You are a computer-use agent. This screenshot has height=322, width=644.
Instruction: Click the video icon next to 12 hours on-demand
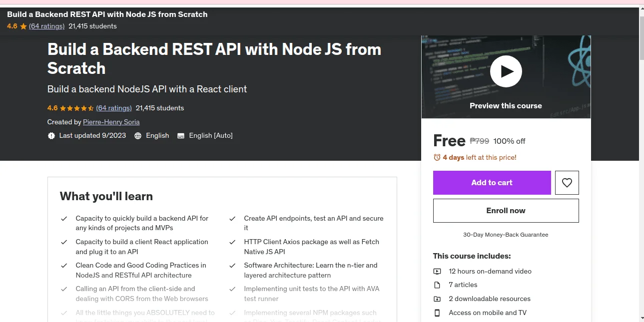(x=437, y=272)
